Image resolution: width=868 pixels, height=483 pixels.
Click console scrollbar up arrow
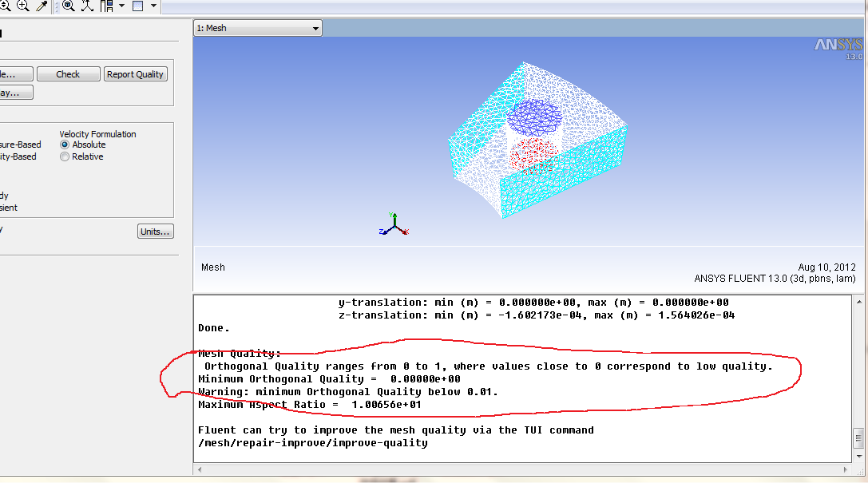tap(858, 302)
